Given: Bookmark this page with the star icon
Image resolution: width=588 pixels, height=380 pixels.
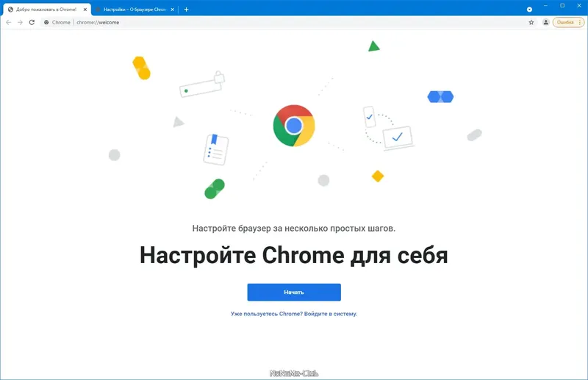Looking at the screenshot, I should pyautogui.click(x=531, y=23).
